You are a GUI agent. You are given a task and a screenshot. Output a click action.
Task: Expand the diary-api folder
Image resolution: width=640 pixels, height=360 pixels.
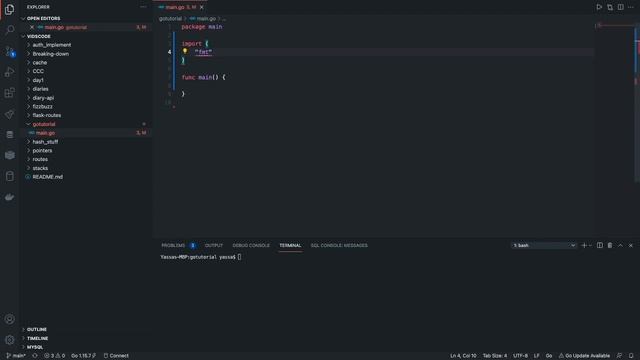[x=43, y=98]
